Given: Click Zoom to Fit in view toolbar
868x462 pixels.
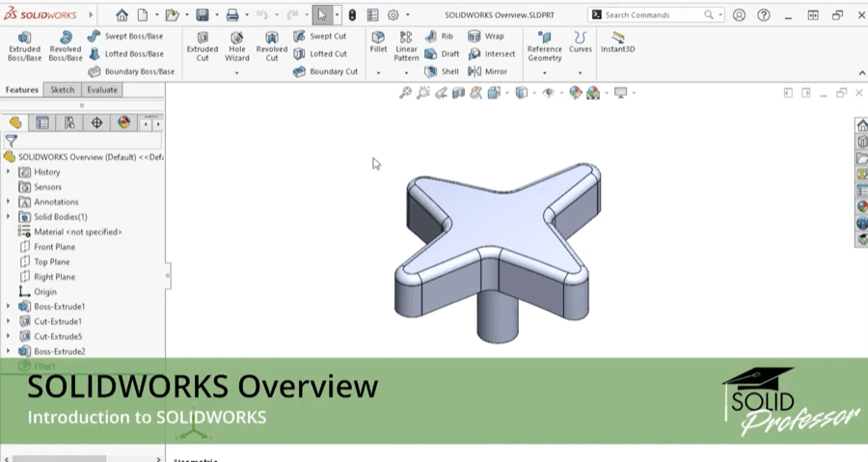Looking at the screenshot, I should click(405, 93).
